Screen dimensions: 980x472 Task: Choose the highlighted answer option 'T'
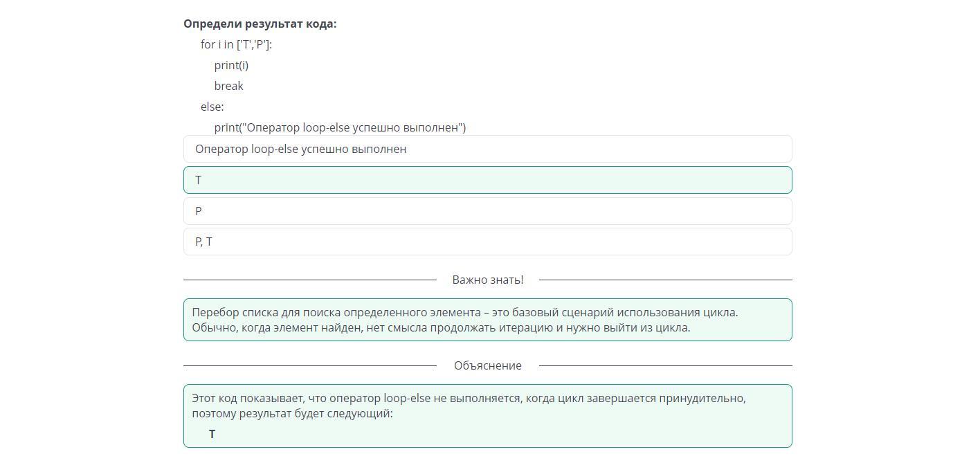coord(487,180)
